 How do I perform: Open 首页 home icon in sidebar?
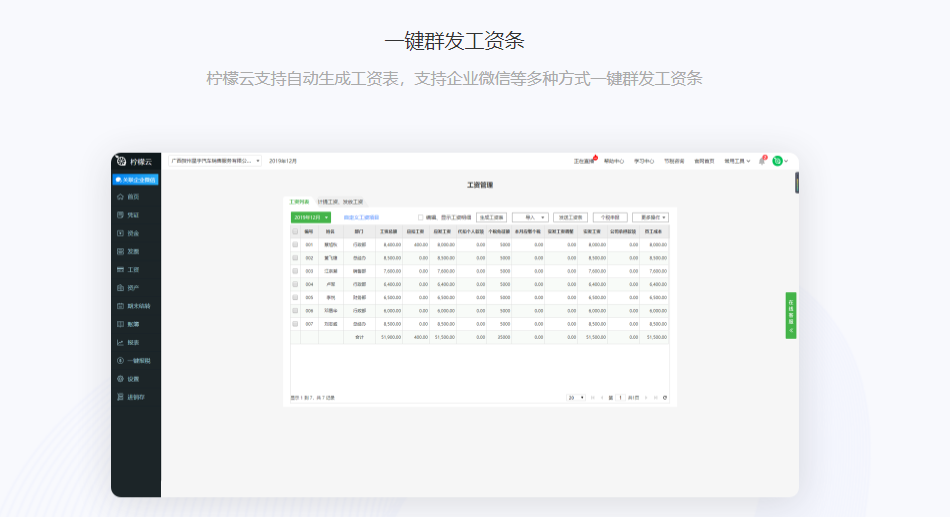[121, 197]
